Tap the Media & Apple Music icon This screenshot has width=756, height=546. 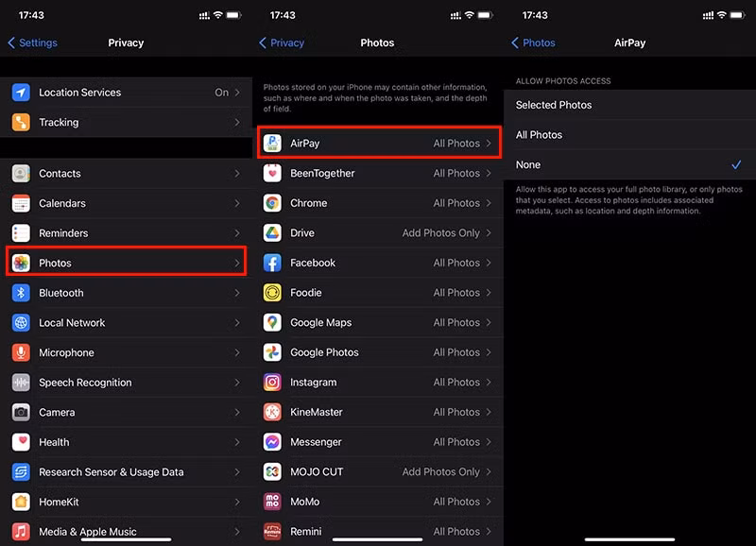coord(21,532)
